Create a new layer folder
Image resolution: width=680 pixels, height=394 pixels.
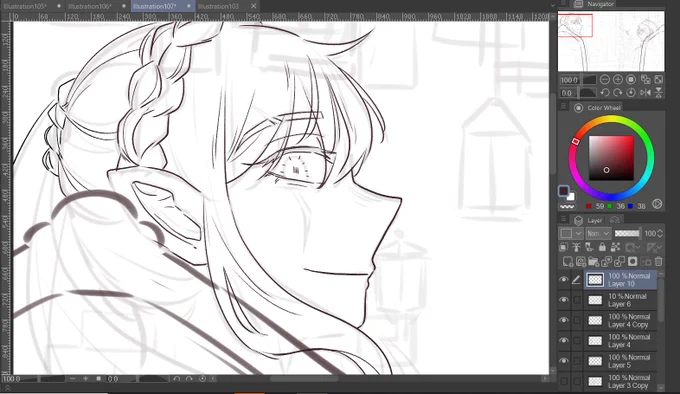[594, 261]
